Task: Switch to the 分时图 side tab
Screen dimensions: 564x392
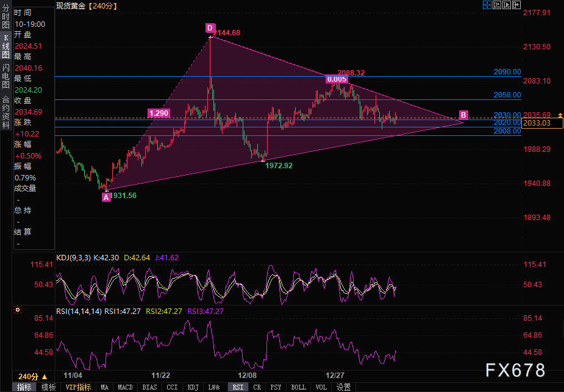Action: point(5,17)
